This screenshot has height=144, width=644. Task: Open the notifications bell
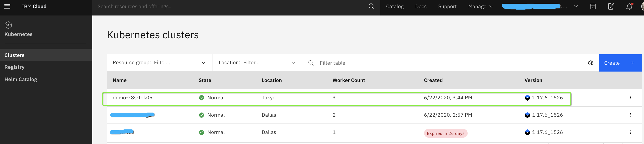coord(629,6)
